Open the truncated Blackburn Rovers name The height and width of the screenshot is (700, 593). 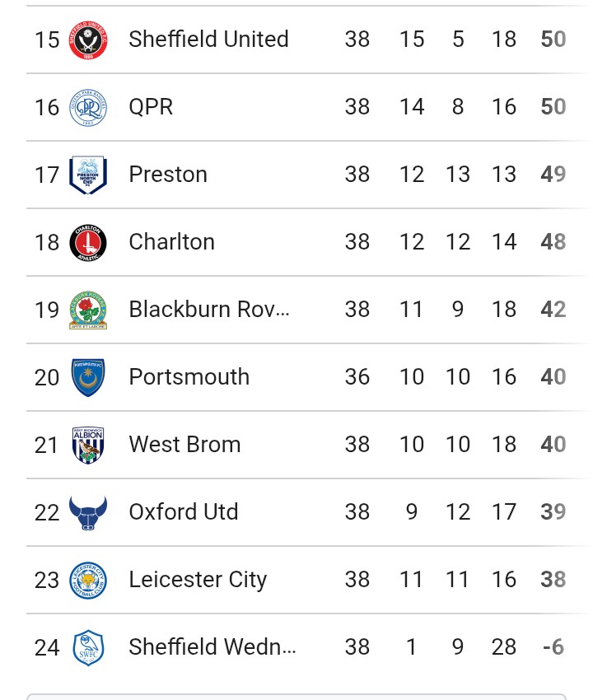(x=209, y=310)
